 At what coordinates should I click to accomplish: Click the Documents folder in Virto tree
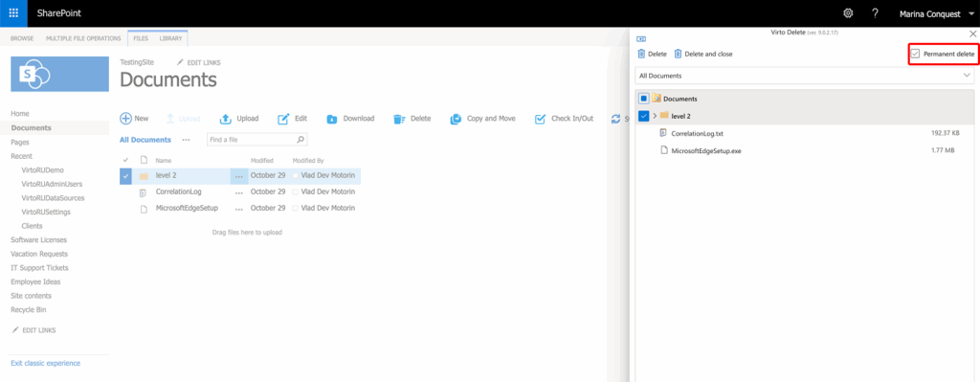[680, 99]
